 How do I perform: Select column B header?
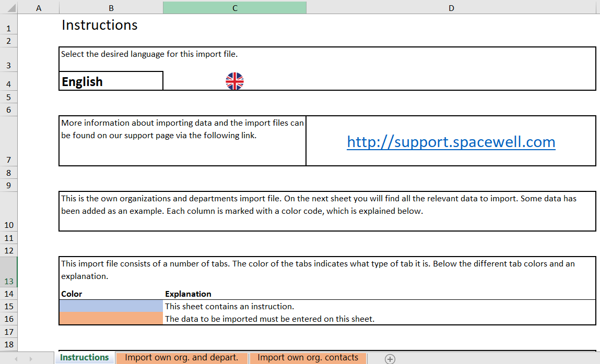click(111, 8)
